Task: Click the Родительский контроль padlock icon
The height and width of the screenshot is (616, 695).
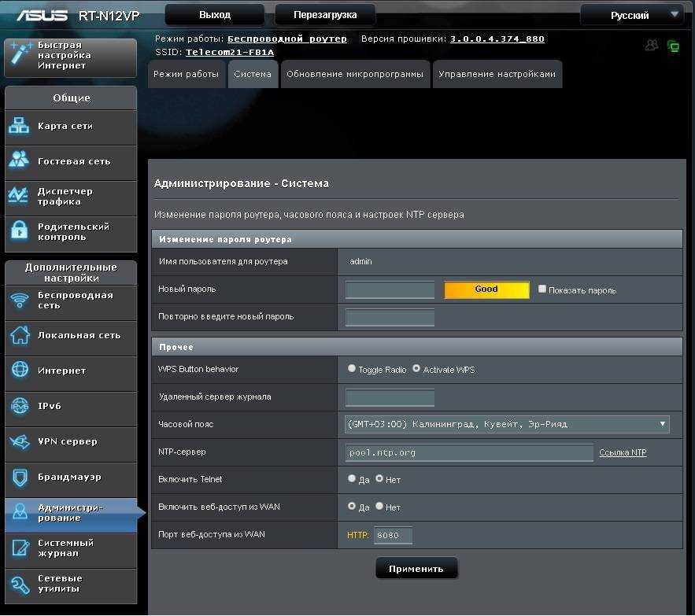Action: (x=19, y=230)
